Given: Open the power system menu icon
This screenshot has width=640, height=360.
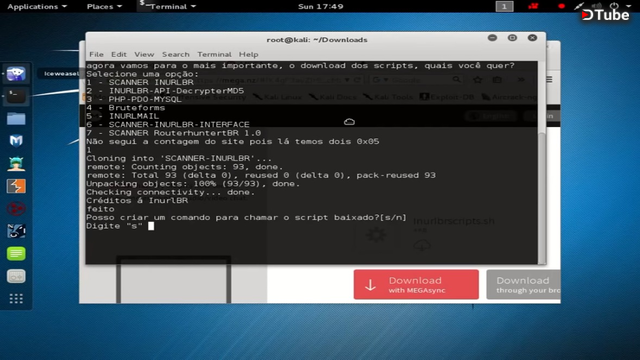Looking at the screenshot, I should [614, 6].
